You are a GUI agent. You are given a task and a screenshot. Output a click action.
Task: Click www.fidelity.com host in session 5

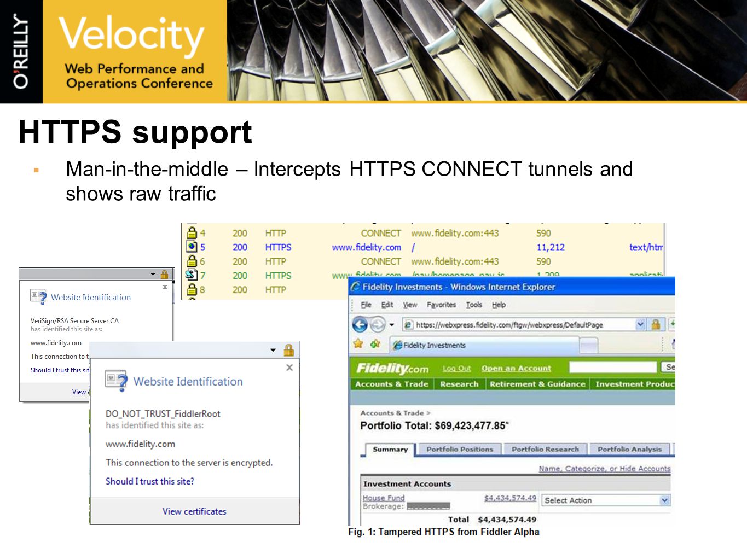[367, 247]
